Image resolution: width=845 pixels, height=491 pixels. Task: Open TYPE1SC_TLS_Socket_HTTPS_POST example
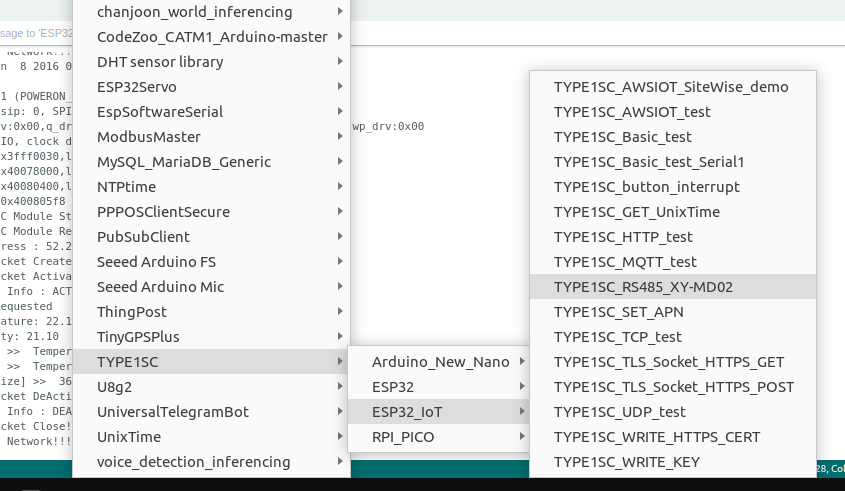click(x=673, y=387)
